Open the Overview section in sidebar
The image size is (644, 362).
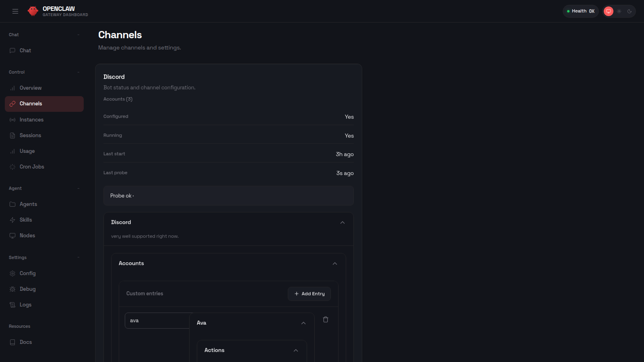30,88
